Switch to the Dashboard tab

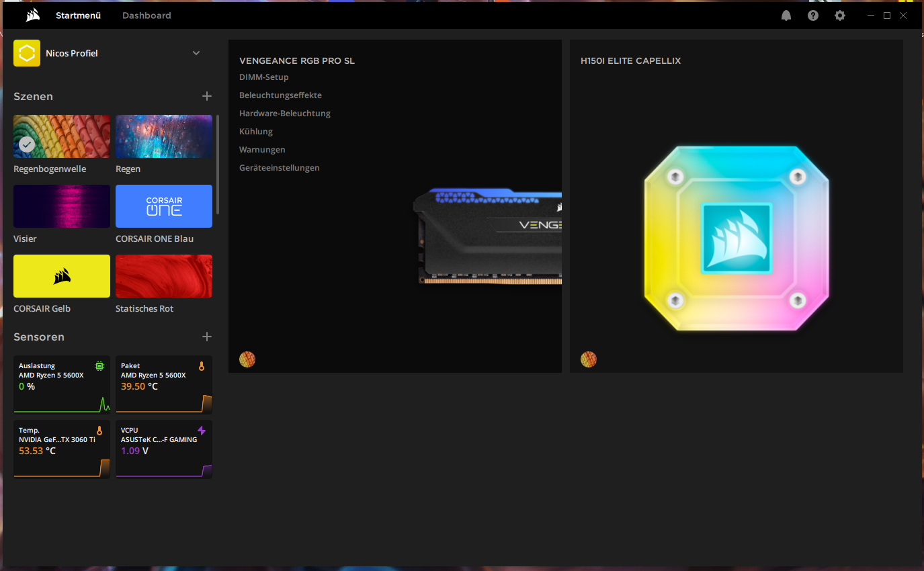click(x=146, y=15)
